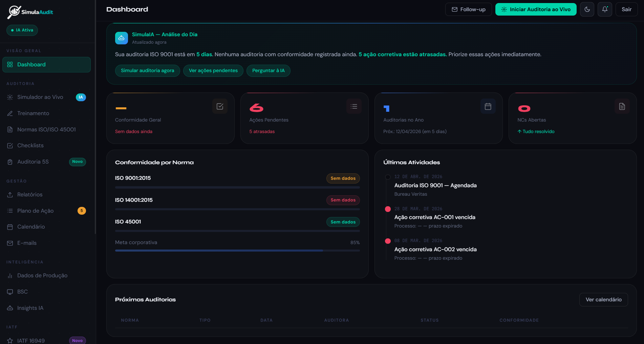Open Simulador ao Vivo in sidebar
The width and height of the screenshot is (644, 344).
click(40, 97)
